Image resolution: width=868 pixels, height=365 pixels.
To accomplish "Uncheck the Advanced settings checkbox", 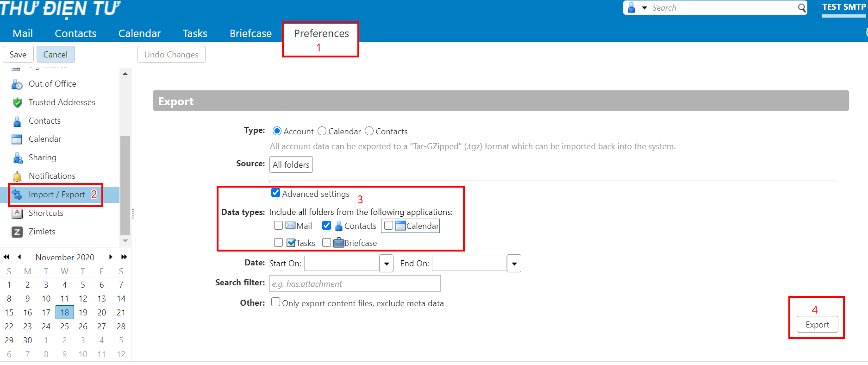I will pyautogui.click(x=275, y=193).
